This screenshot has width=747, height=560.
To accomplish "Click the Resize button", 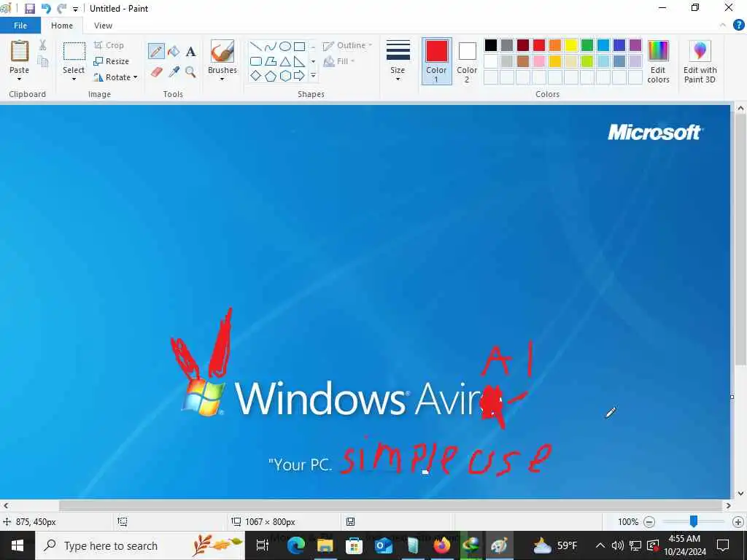I will click(x=112, y=61).
